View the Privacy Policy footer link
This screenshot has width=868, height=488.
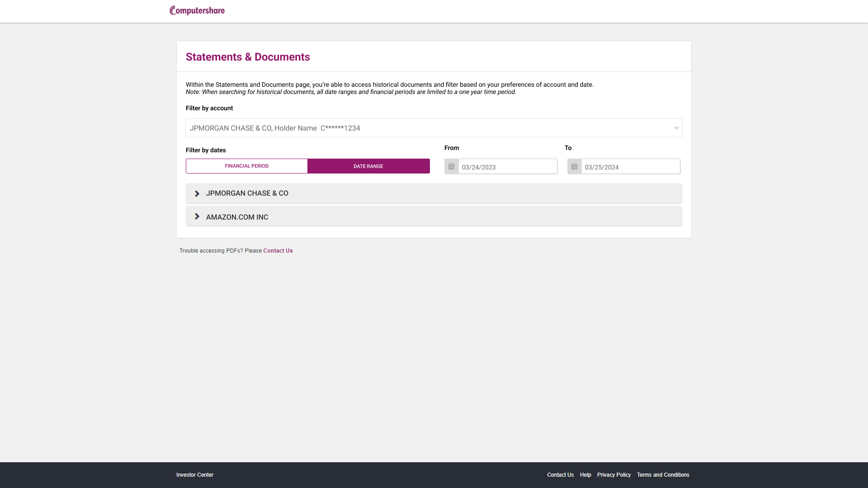[614, 475]
